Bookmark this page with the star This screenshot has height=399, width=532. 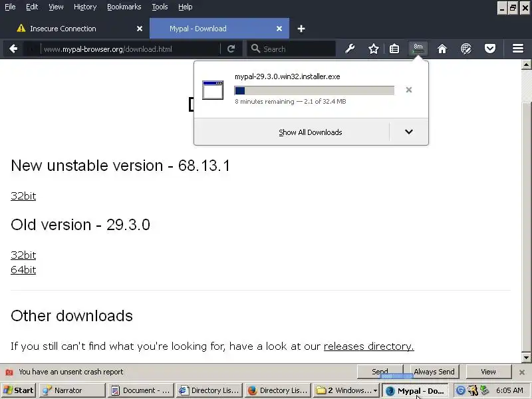pos(374,49)
